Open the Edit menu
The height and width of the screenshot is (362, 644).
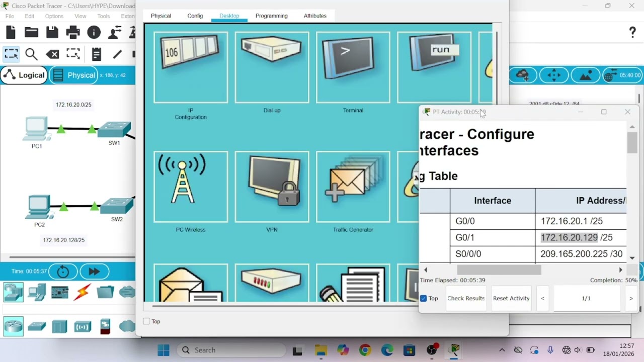point(30,16)
